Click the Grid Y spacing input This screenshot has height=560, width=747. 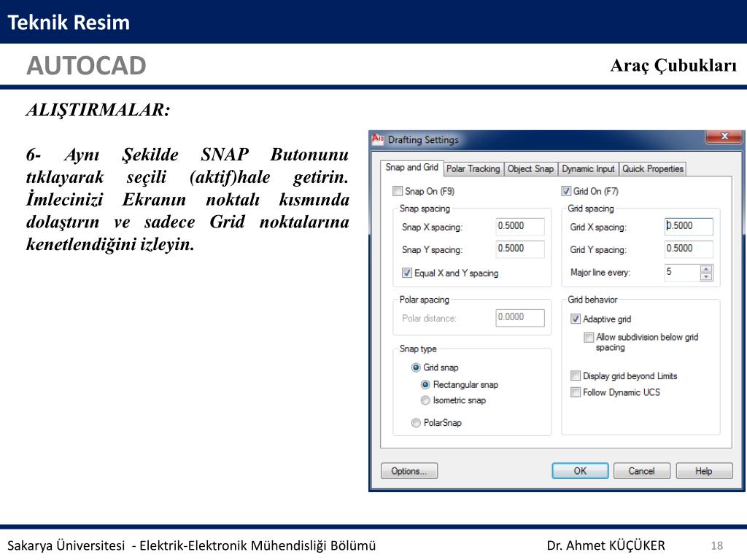tap(689, 249)
